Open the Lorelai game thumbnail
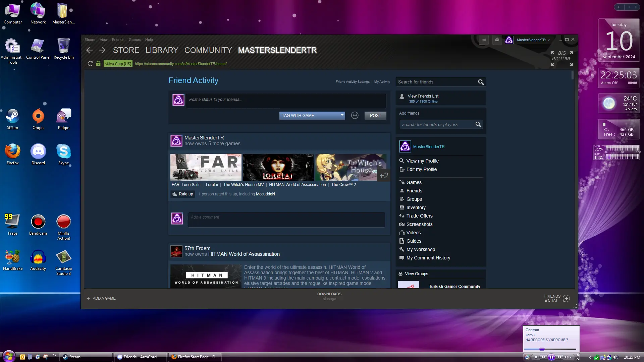Image resolution: width=644 pixels, height=362 pixels. click(x=278, y=167)
